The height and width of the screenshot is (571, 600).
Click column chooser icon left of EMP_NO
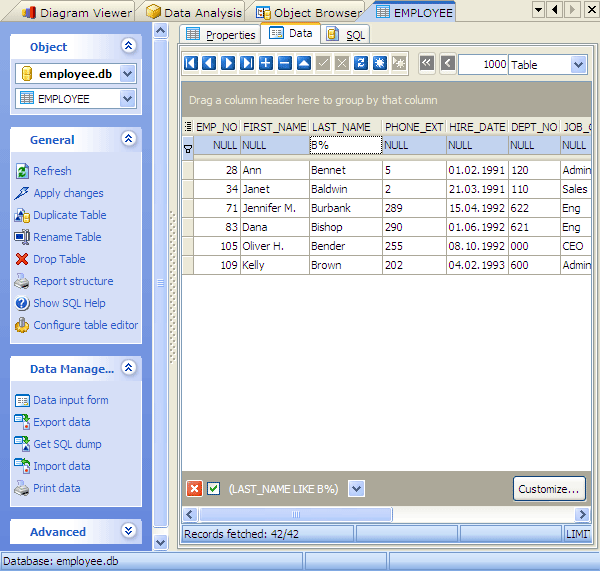[x=188, y=126]
